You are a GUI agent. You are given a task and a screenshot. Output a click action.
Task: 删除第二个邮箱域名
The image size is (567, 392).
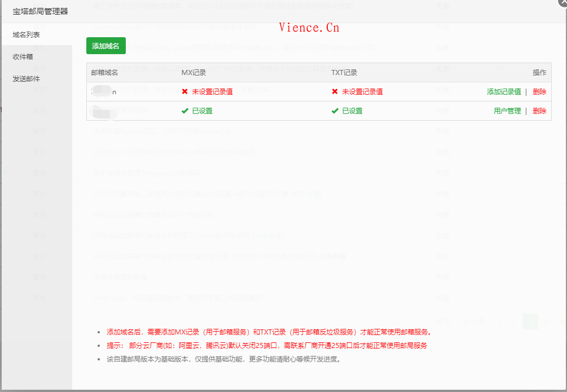[x=539, y=111]
